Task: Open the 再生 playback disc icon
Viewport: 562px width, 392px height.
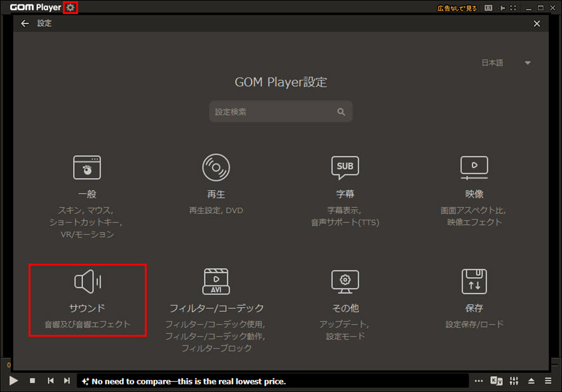Action: (x=216, y=167)
